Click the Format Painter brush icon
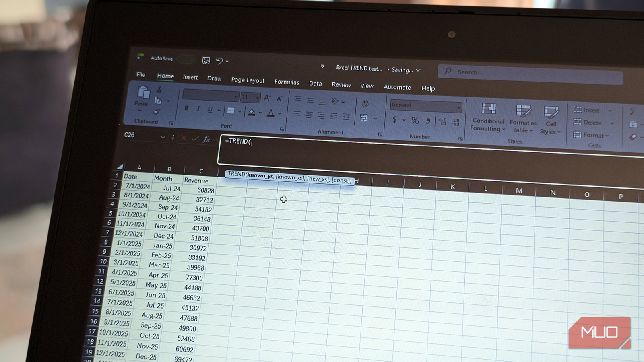 coord(157,112)
